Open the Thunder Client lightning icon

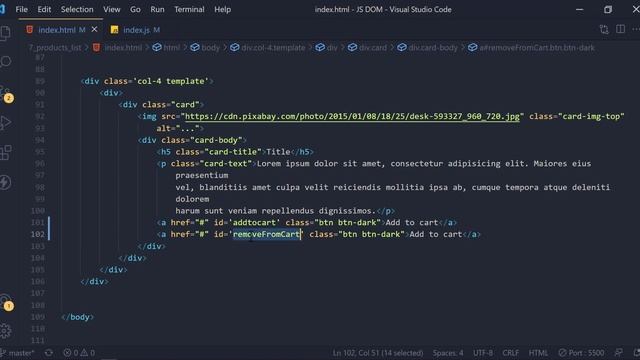point(5,182)
